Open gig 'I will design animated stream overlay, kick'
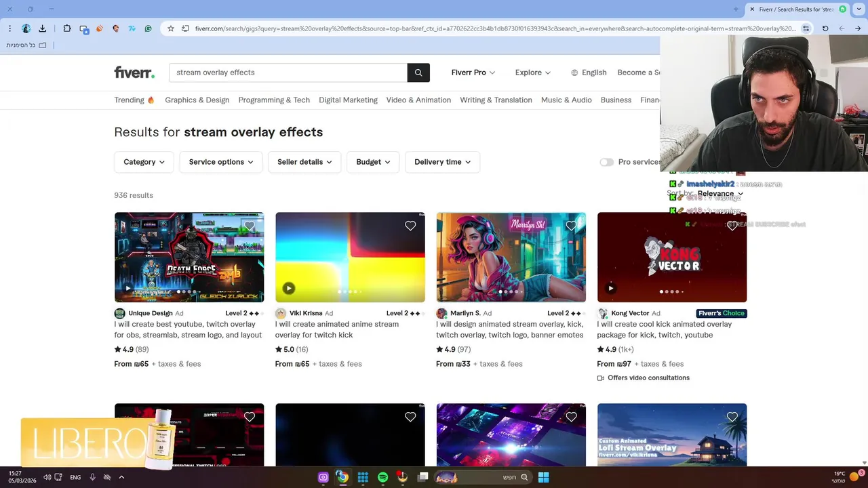Screen dimensions: 868x488 [x=509, y=329]
